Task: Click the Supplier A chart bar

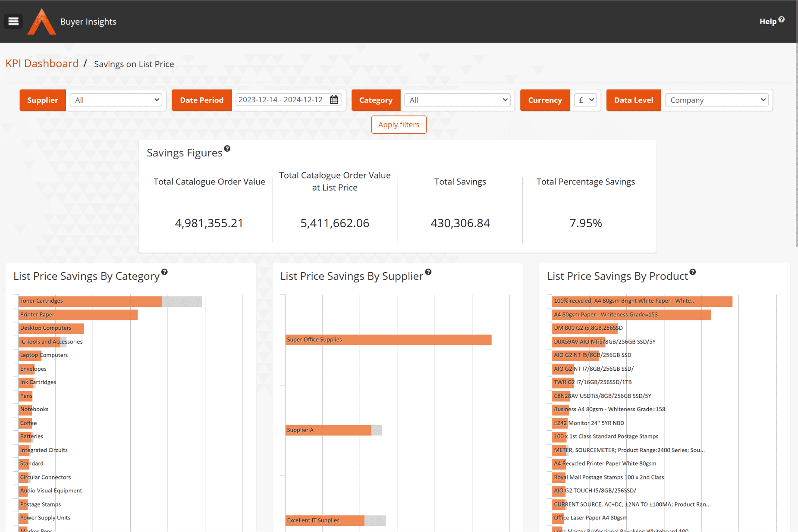Action: point(328,430)
